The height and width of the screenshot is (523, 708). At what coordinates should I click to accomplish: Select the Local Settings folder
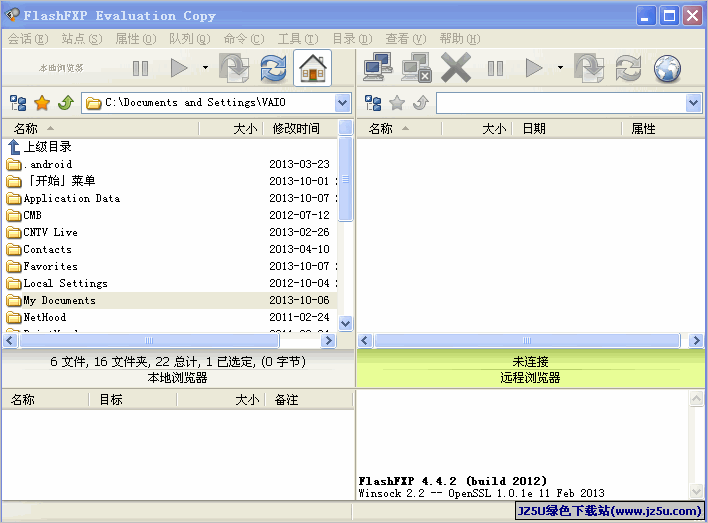57,283
